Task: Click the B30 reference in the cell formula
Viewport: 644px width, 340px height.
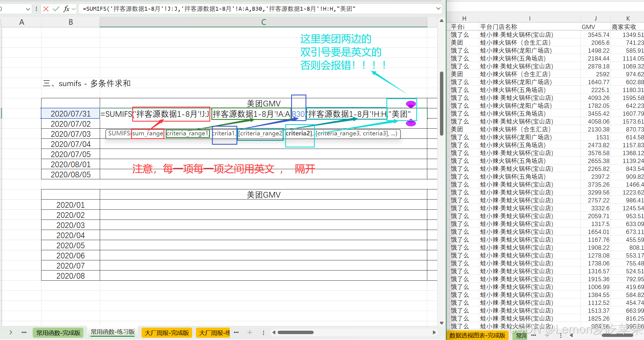Action: click(x=298, y=114)
